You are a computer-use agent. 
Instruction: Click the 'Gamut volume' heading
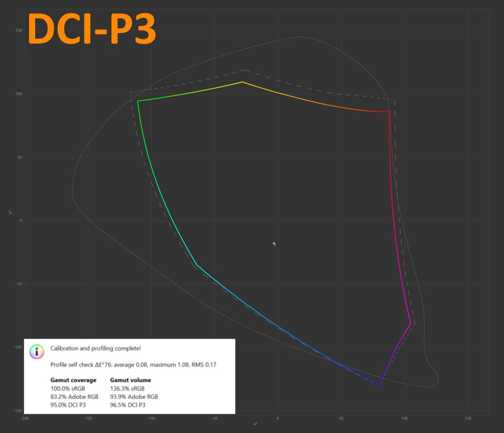point(131,380)
